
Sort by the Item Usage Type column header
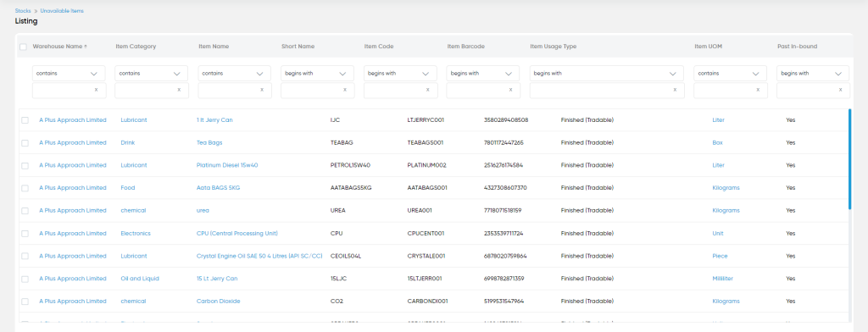(x=553, y=47)
